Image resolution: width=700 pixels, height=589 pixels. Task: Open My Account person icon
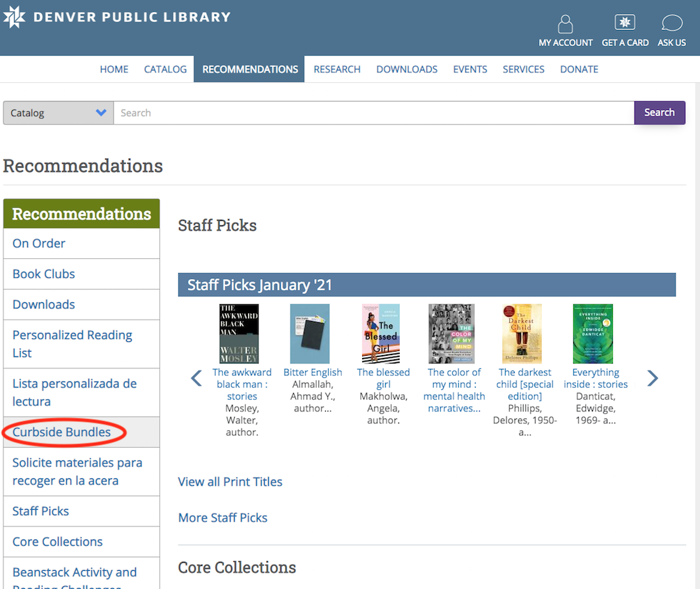[x=565, y=24]
